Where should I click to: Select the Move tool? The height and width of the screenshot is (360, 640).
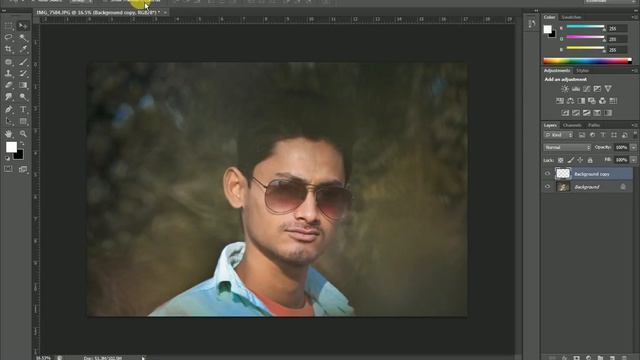pyautogui.click(x=23, y=26)
